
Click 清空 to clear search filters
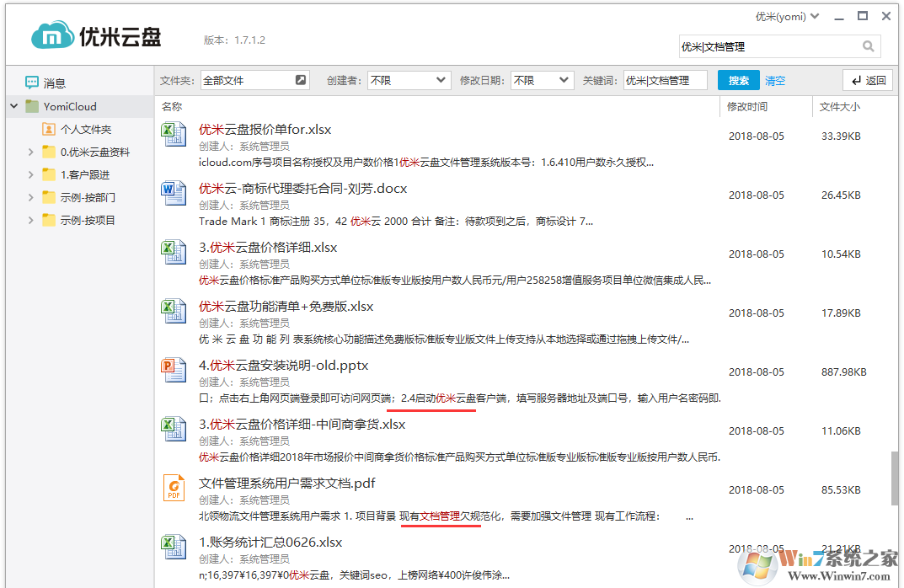(x=774, y=80)
